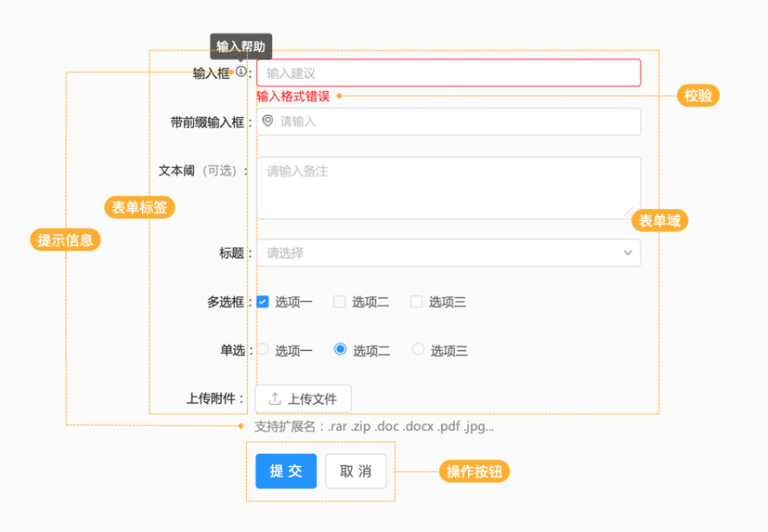Check the 选项一 checkbox
This screenshot has height=532, width=768.
click(263, 302)
